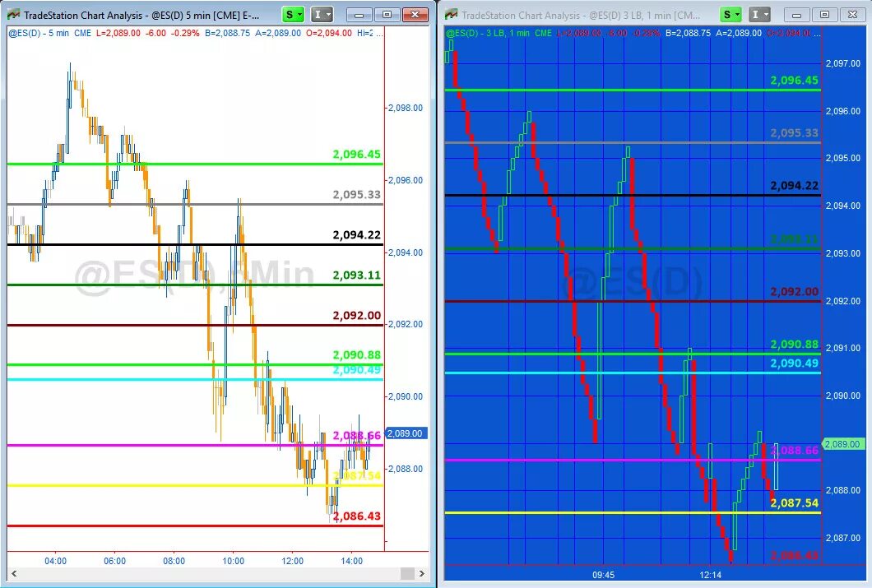Image resolution: width=872 pixels, height=588 pixels.
Task: Click L=2,089.00 in the 5 min status line
Action: (118, 34)
